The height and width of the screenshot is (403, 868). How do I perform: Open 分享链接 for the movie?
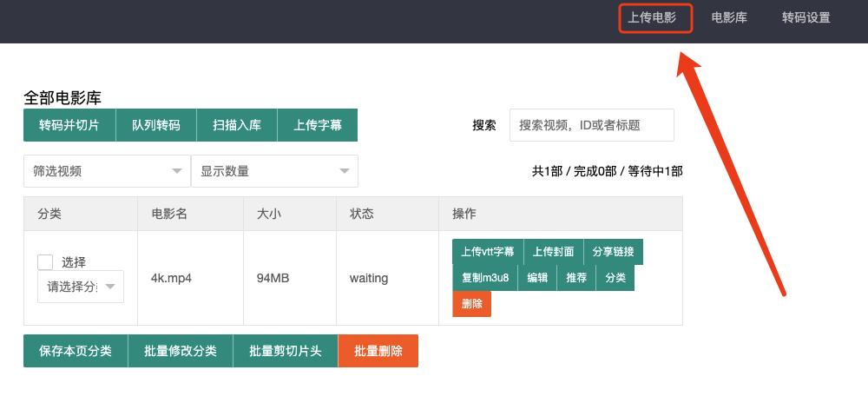tap(613, 252)
